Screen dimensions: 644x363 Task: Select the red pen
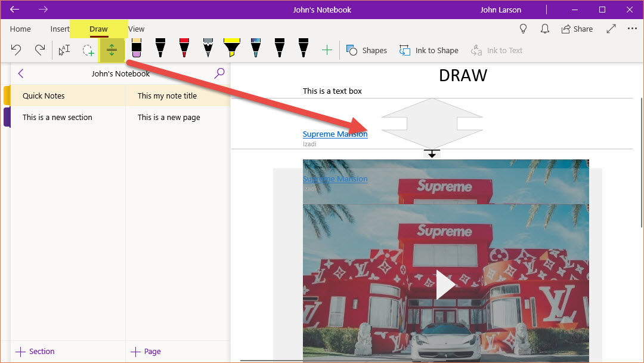pyautogui.click(x=184, y=48)
